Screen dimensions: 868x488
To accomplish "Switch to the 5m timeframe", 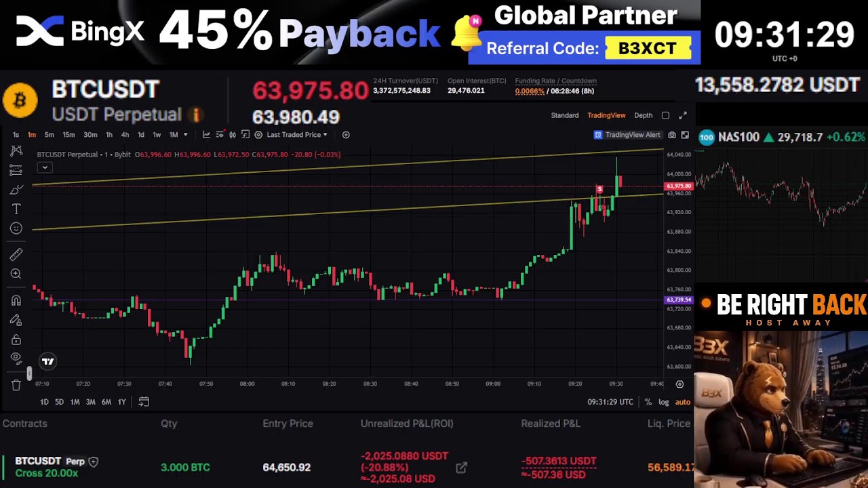I will 49,135.
